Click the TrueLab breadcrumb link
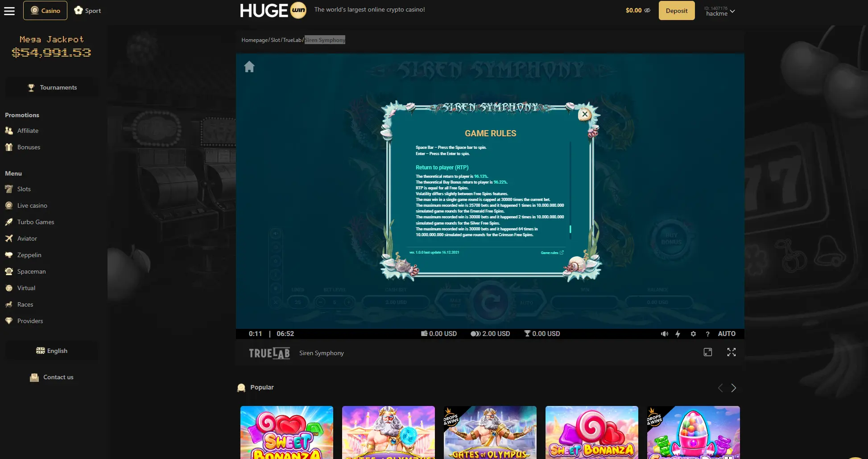Image resolution: width=868 pixels, height=459 pixels. 292,40
